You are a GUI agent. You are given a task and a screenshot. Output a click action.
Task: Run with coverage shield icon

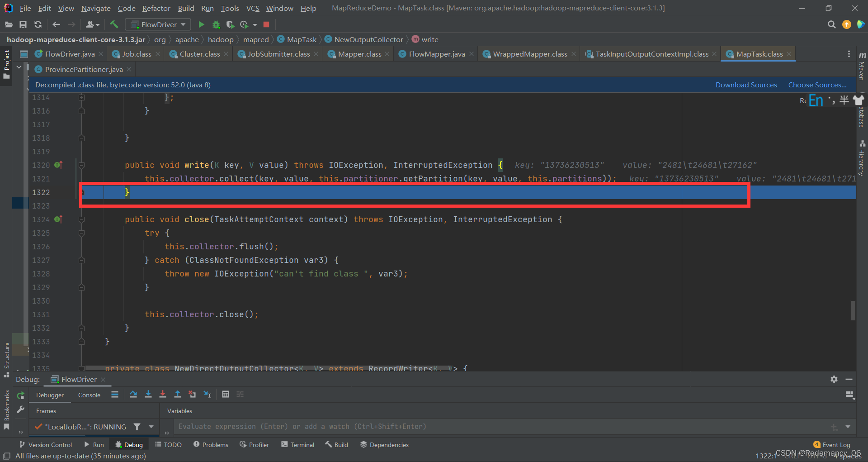tap(230, 24)
